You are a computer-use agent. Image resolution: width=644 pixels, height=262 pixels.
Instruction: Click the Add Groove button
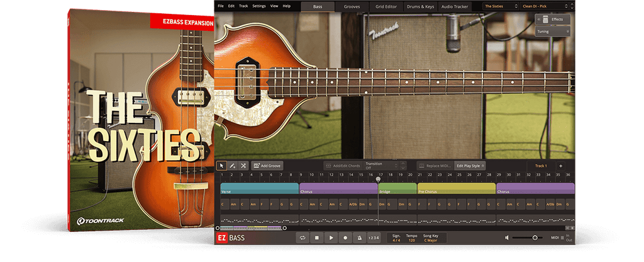[x=267, y=166]
